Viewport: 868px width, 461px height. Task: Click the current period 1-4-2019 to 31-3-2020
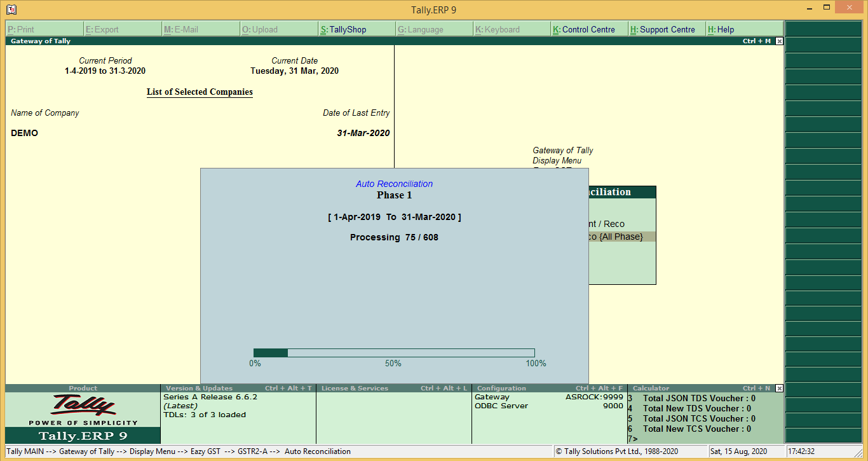click(105, 71)
